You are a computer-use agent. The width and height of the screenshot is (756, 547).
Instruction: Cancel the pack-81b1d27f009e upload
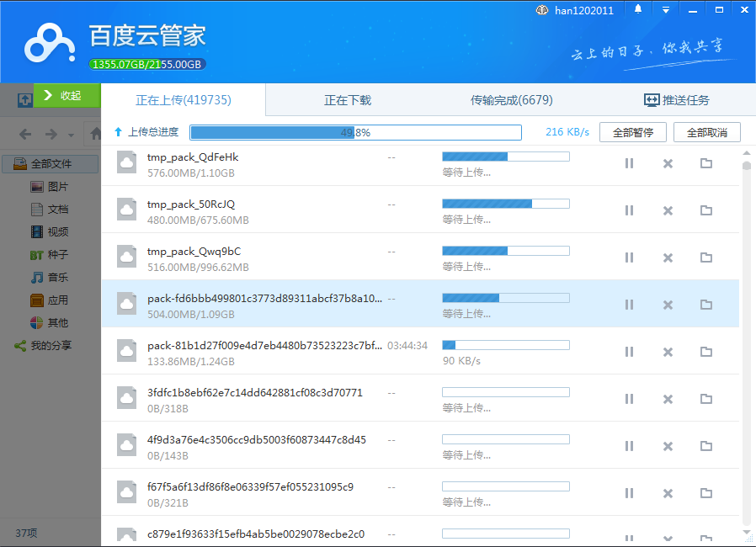tap(668, 352)
